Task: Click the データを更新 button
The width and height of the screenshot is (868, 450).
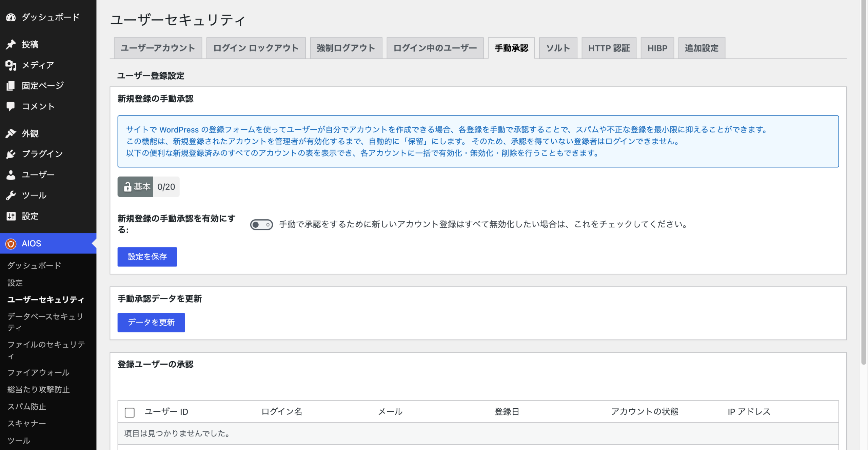Action: click(151, 322)
